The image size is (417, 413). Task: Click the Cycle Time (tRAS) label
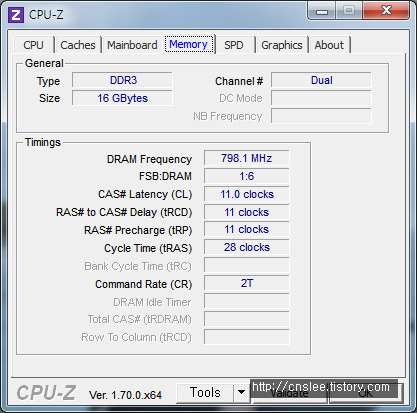(x=148, y=248)
